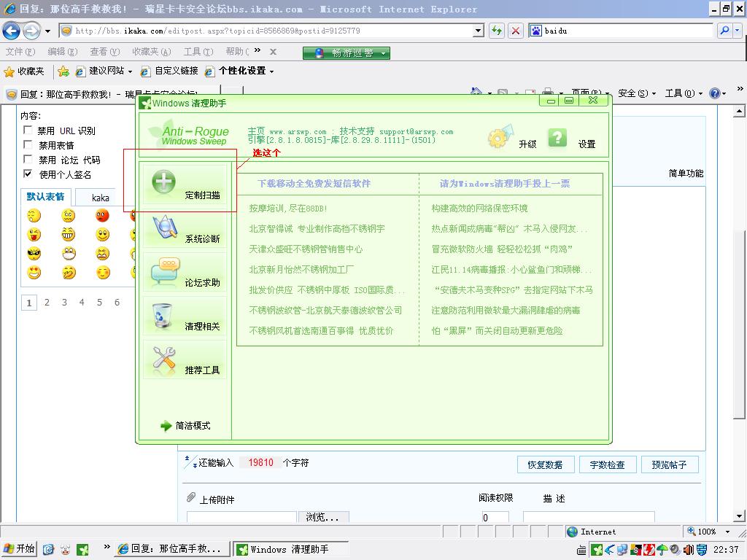Open 查看(V) menu
The image size is (747, 560).
tap(105, 52)
